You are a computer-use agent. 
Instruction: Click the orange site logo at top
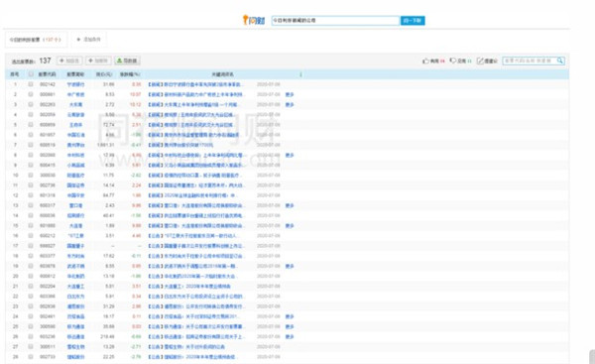pos(254,20)
